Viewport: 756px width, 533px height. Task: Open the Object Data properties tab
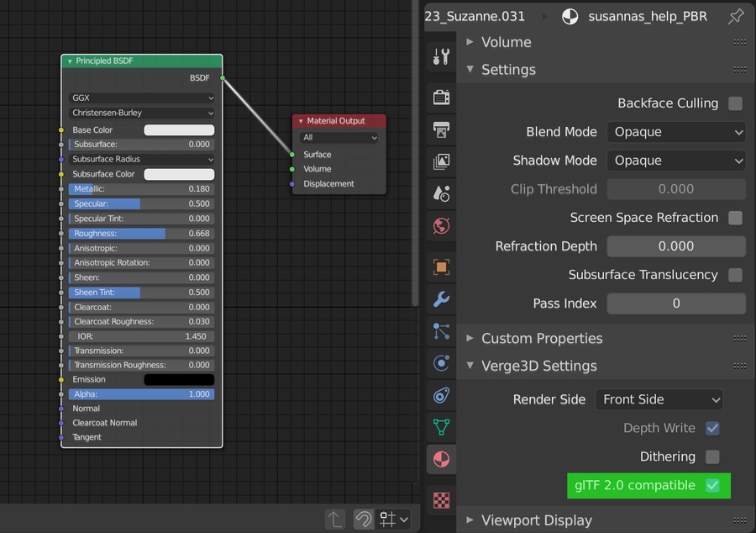(x=441, y=427)
